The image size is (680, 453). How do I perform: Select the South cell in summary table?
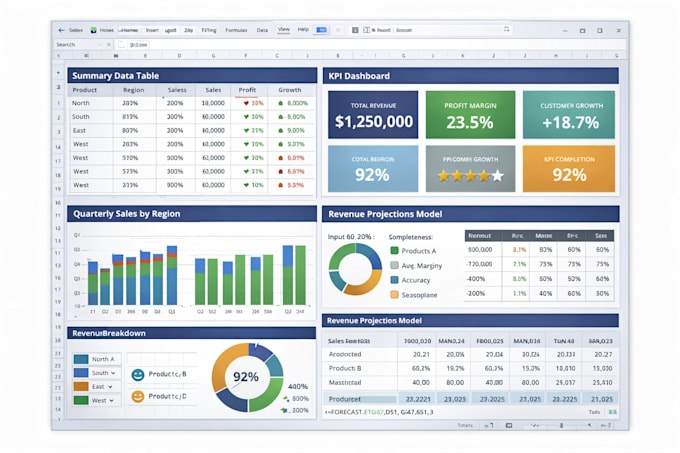(x=81, y=117)
